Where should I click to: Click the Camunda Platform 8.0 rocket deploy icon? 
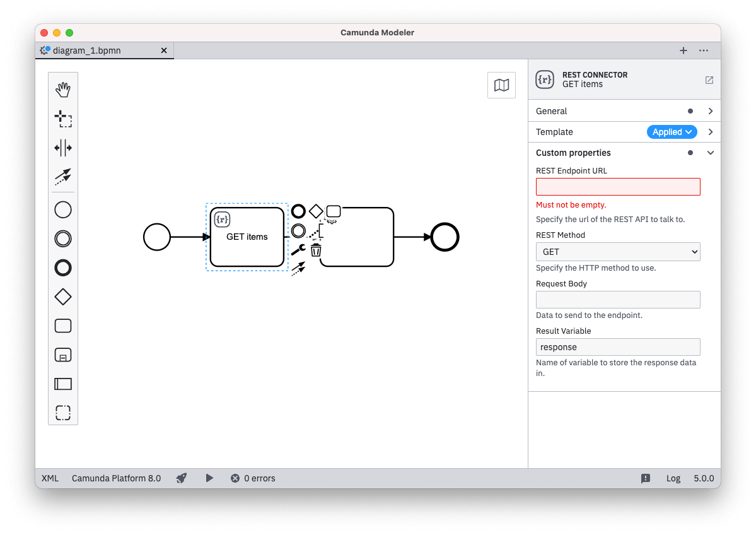pyautogui.click(x=182, y=478)
